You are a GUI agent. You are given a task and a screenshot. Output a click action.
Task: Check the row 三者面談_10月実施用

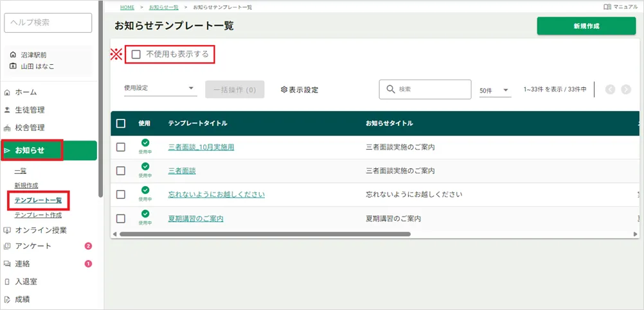click(121, 147)
